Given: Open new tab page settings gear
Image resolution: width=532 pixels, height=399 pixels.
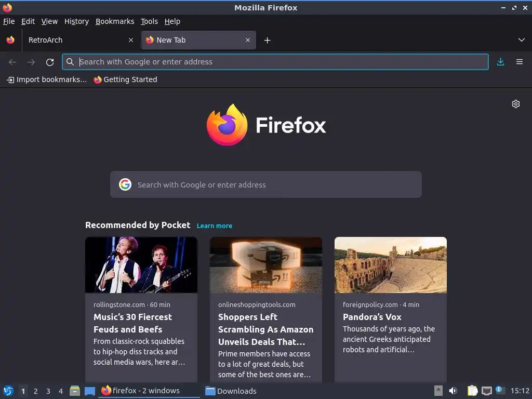Looking at the screenshot, I should [516, 104].
